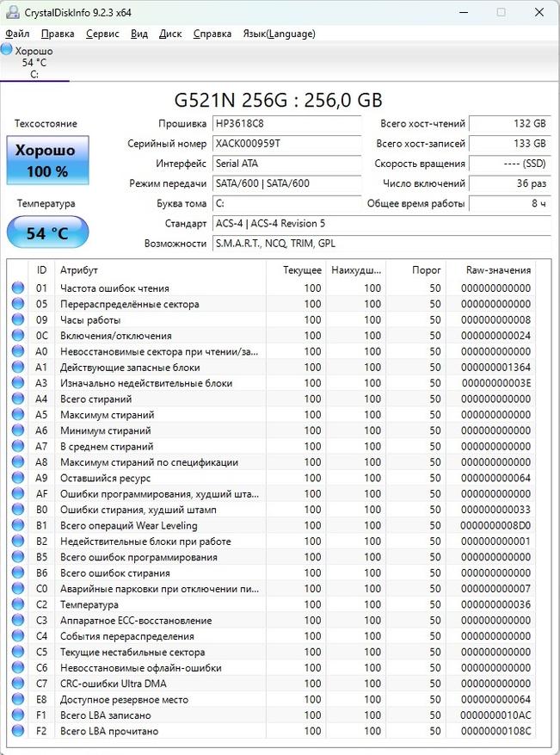Screen dimensions: 560x755
Task: Click the Общее время работы value 8 ч
Action: pos(510,204)
